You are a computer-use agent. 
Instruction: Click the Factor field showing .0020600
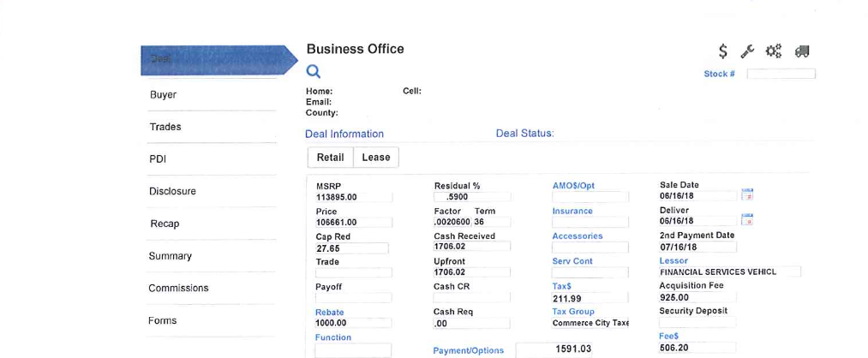[x=452, y=222]
